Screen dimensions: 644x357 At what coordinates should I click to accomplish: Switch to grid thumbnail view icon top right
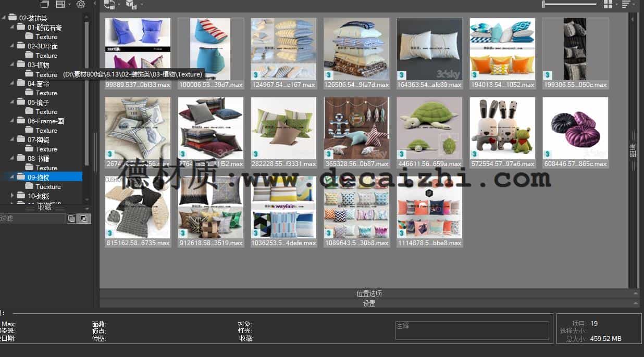click(x=608, y=4)
